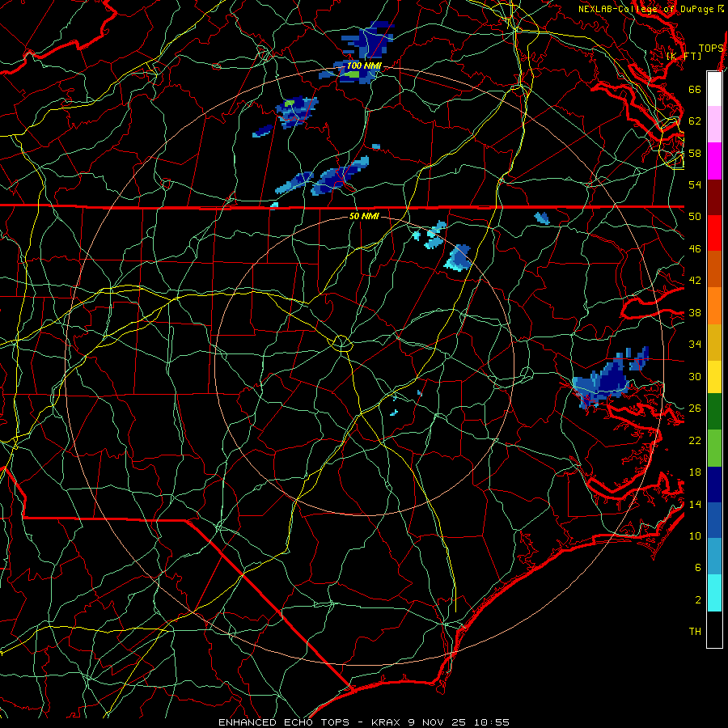Image resolution: width=728 pixels, height=728 pixels.
Task: Click the TH threshold label
Action: pos(695,632)
